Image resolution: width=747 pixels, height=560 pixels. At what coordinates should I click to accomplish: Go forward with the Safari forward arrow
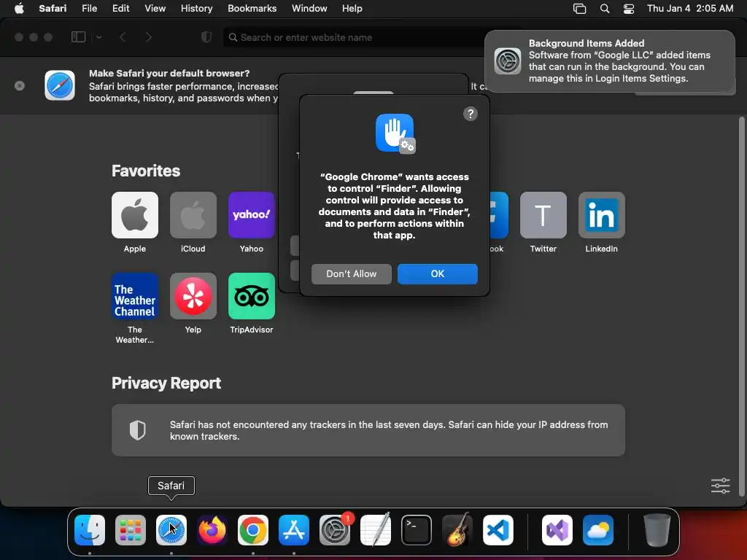148,37
